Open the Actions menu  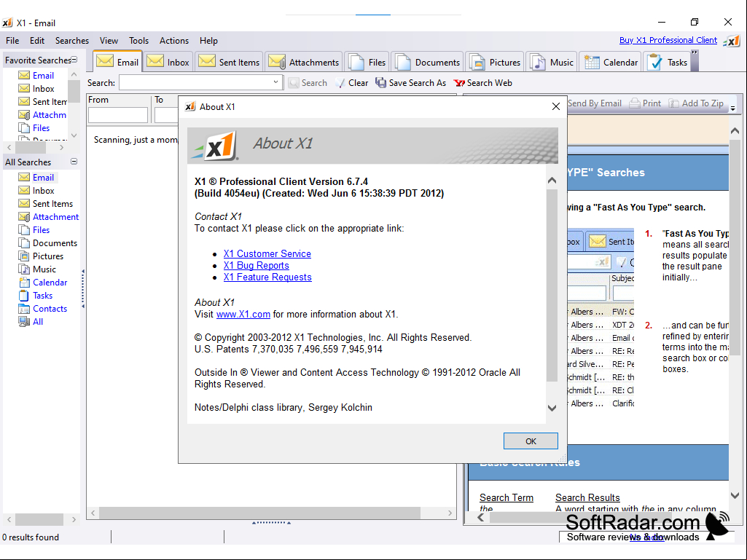click(174, 41)
